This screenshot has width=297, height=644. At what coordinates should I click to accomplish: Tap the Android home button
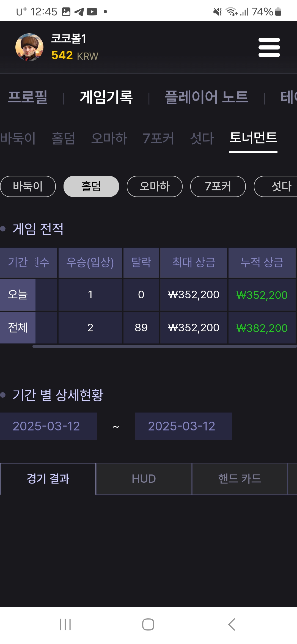click(x=148, y=624)
